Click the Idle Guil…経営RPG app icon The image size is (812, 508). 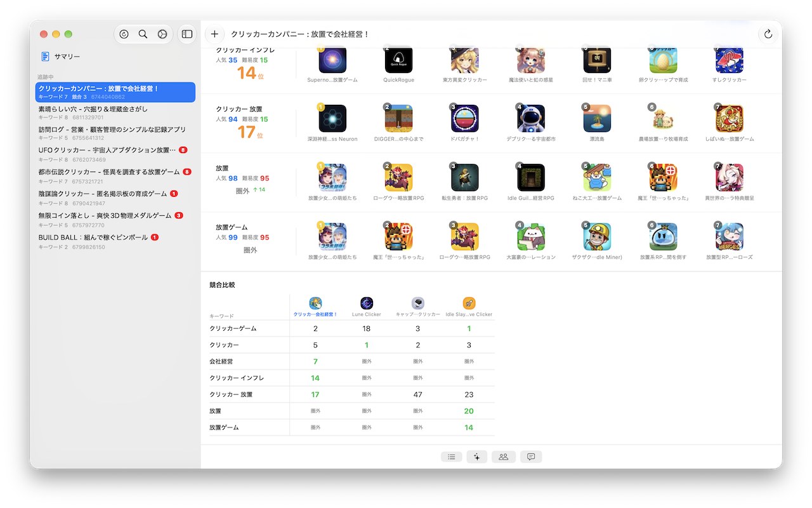tap(531, 178)
